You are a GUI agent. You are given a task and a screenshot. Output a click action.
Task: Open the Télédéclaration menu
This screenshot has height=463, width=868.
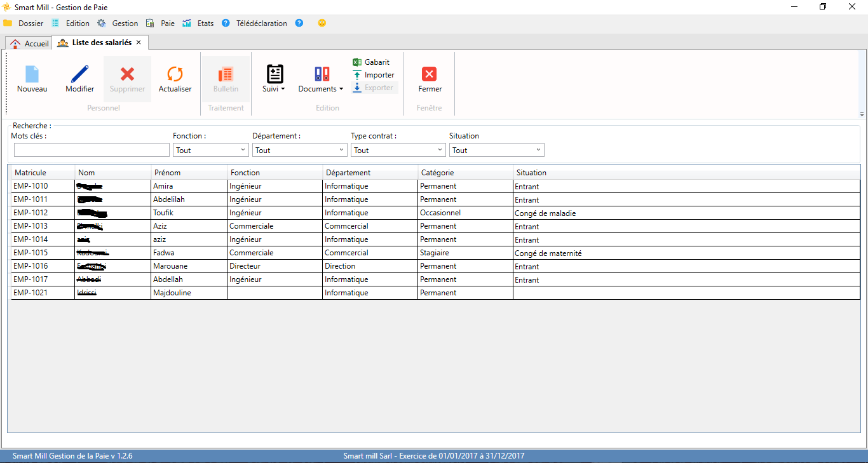[x=262, y=23]
